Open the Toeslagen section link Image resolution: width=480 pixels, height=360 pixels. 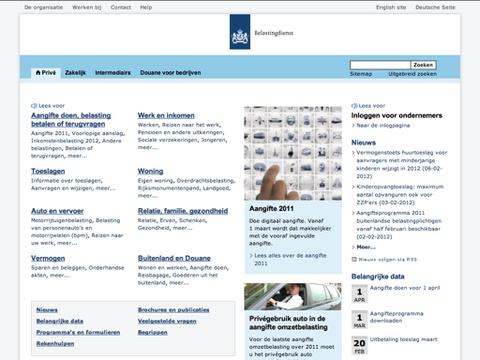click(x=48, y=171)
